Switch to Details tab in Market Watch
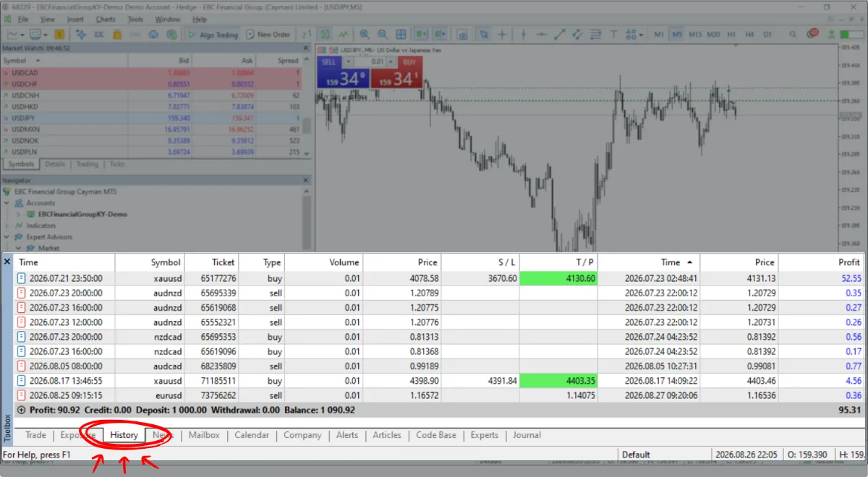868x477 pixels. (55, 164)
